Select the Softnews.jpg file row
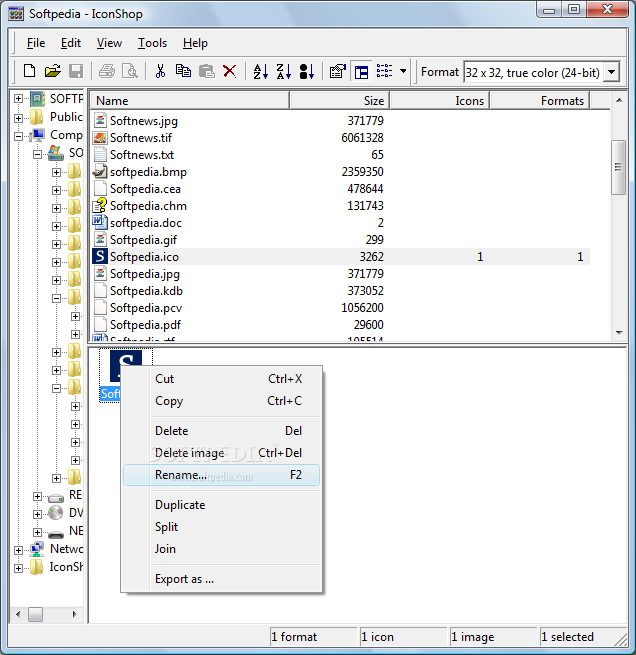The width and height of the screenshot is (636, 655). (x=340, y=121)
